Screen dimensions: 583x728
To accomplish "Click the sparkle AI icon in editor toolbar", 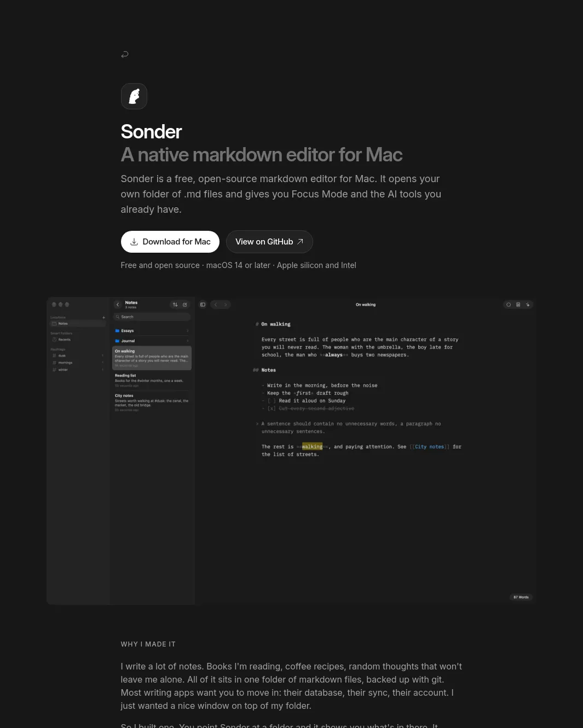I will point(528,305).
